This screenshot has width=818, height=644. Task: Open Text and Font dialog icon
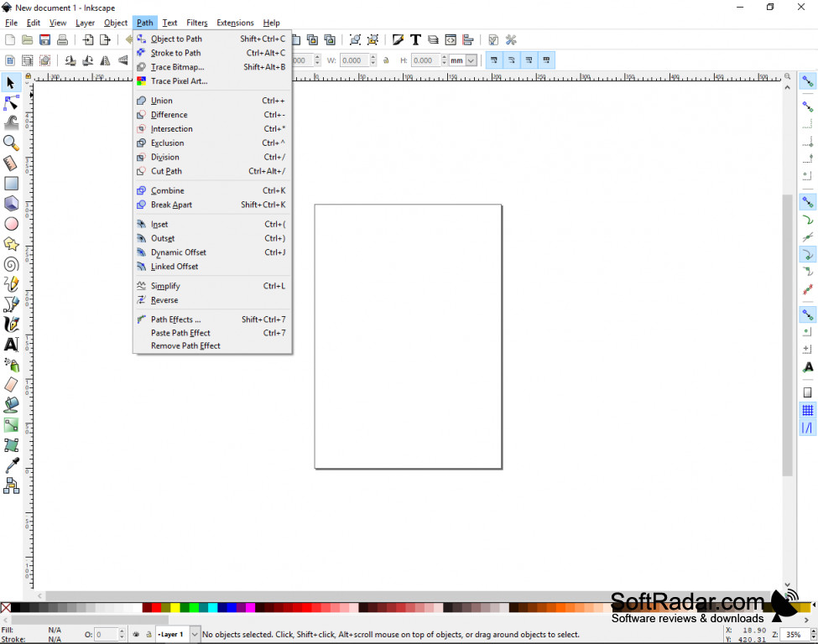pos(415,39)
